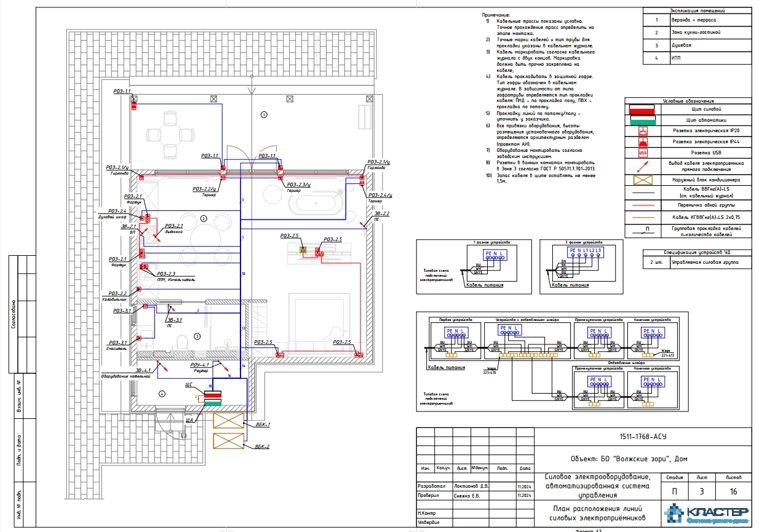
Task: Click the 'Спецификация устройств УД' table header
Action: pos(697,252)
